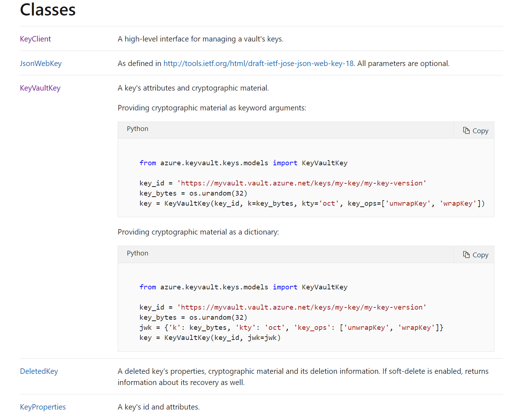Click the Python label above the dictionary code
The height and width of the screenshot is (420, 520).
(x=137, y=253)
